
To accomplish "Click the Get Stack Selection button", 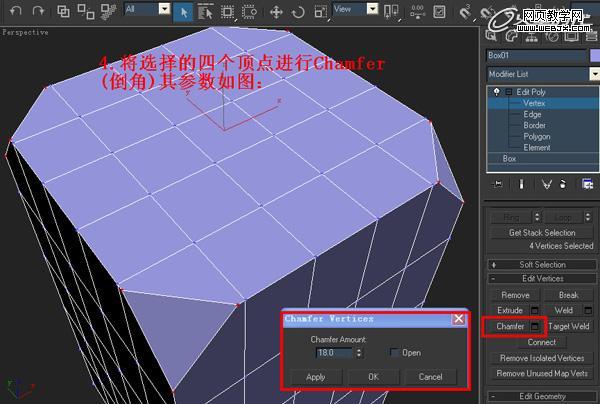I will [542, 233].
